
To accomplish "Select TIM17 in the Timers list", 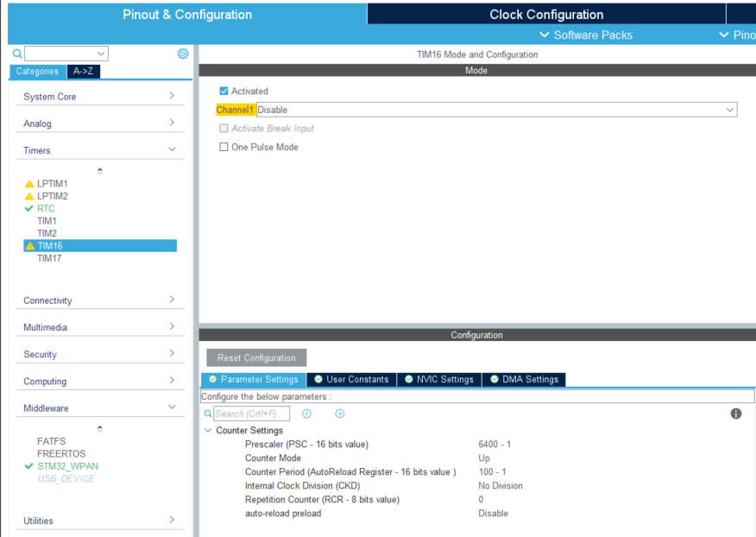I will 49,259.
